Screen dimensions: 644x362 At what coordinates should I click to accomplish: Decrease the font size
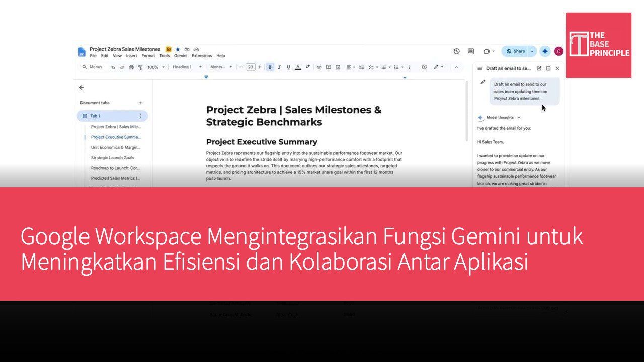[x=241, y=67]
